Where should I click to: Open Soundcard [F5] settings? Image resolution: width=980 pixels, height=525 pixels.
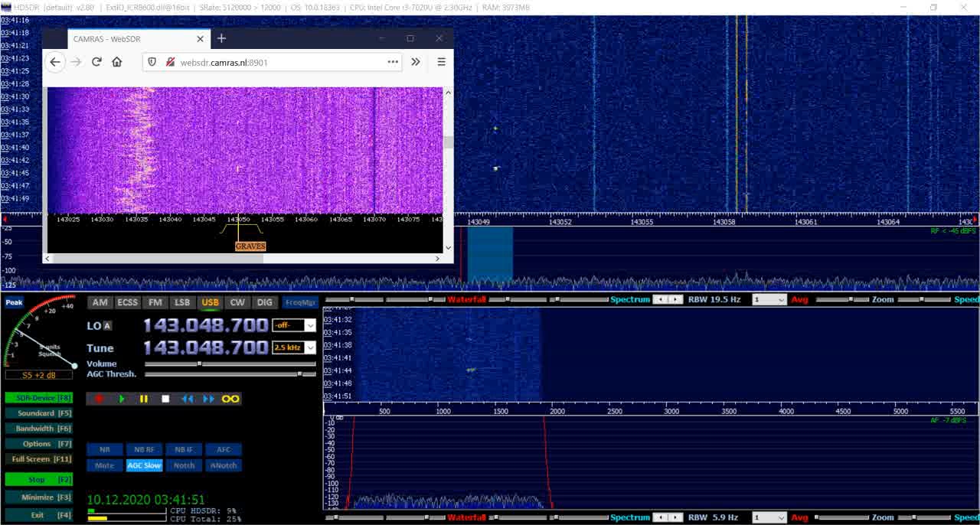tap(38, 413)
